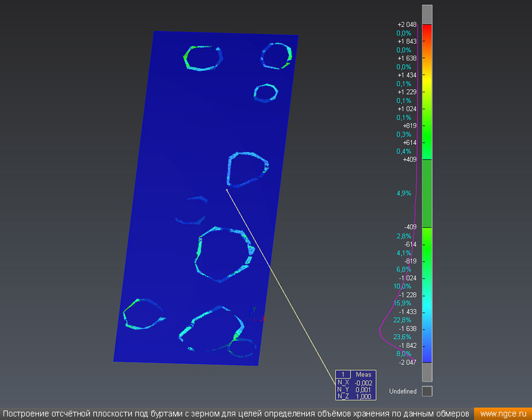Click the -2 047 minimum scale value

[x=407, y=362]
